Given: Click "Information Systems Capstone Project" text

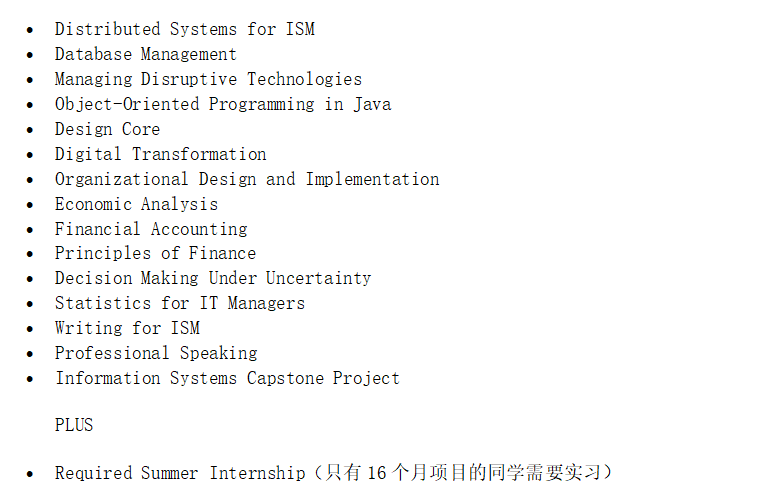Looking at the screenshot, I should click(227, 379).
